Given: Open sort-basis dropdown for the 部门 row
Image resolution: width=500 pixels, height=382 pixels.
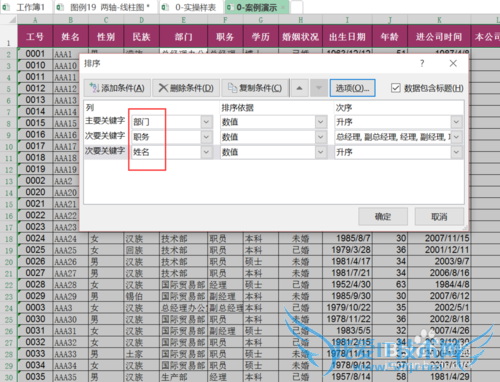Looking at the screenshot, I should click(x=320, y=122).
